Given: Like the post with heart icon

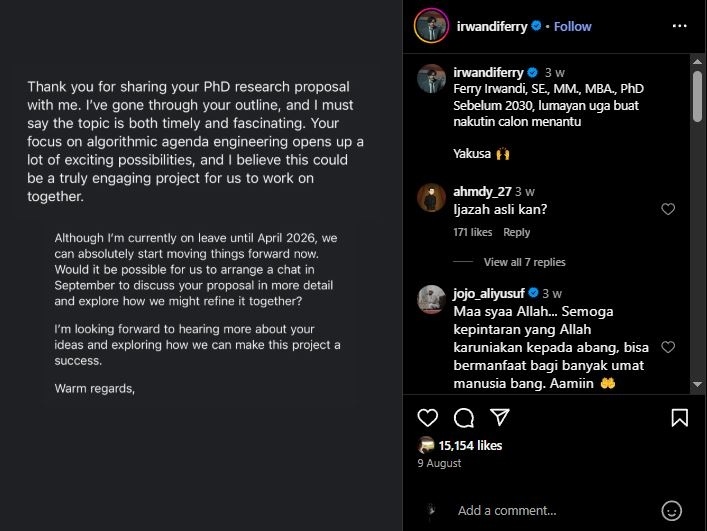Looking at the screenshot, I should 427,418.
